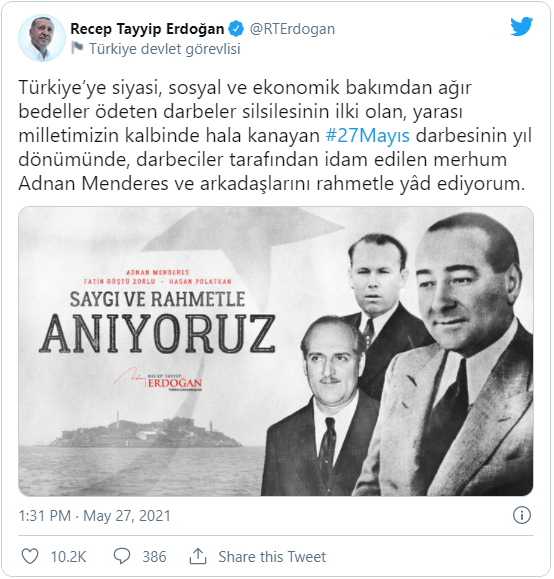The image size is (554, 579).
Task: Click the heart like icon
Action: coord(30,556)
